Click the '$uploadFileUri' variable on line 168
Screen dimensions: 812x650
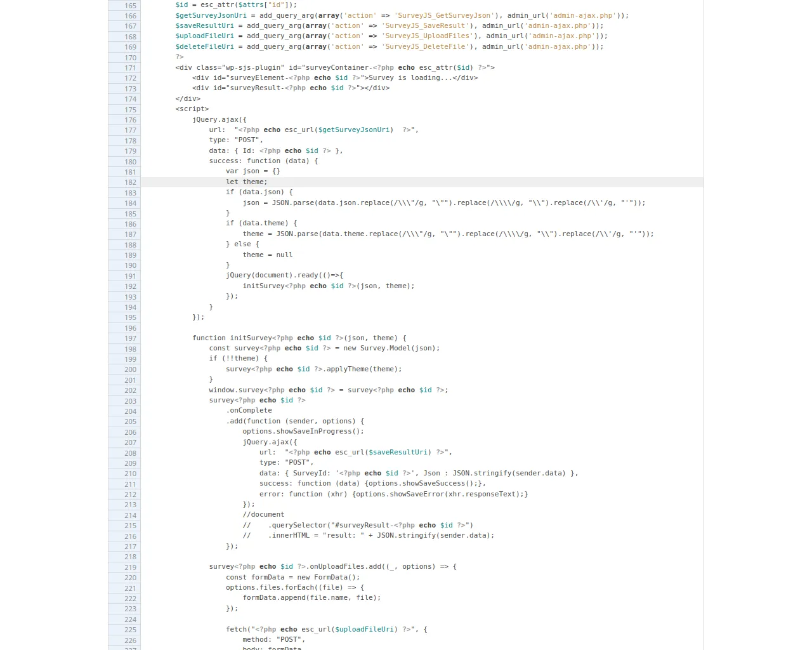pyautogui.click(x=205, y=36)
